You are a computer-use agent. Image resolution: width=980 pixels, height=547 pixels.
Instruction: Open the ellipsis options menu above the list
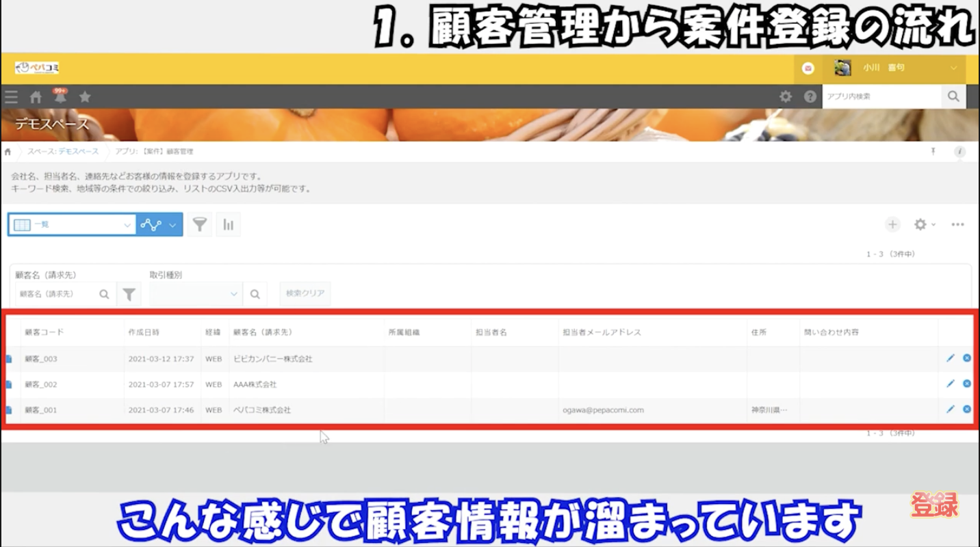[957, 224]
